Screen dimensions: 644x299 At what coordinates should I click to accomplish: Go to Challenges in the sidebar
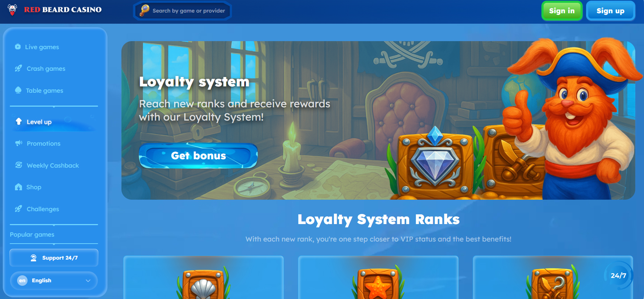[43, 209]
